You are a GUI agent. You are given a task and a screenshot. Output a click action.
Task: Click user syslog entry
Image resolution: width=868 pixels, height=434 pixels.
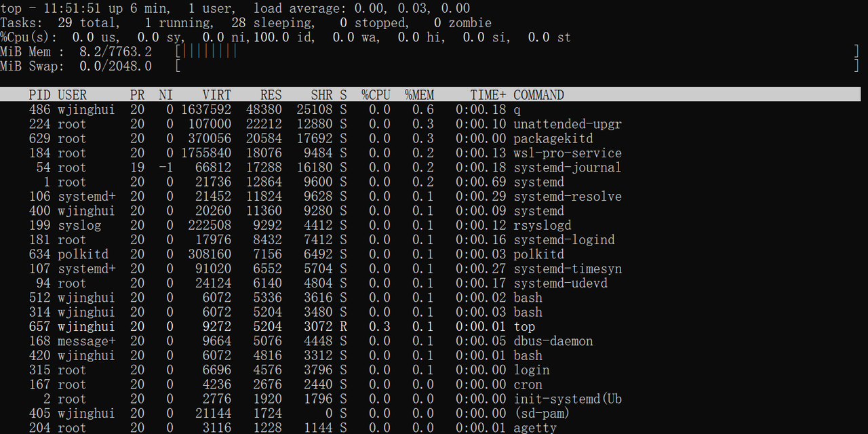pyautogui.click(x=79, y=225)
